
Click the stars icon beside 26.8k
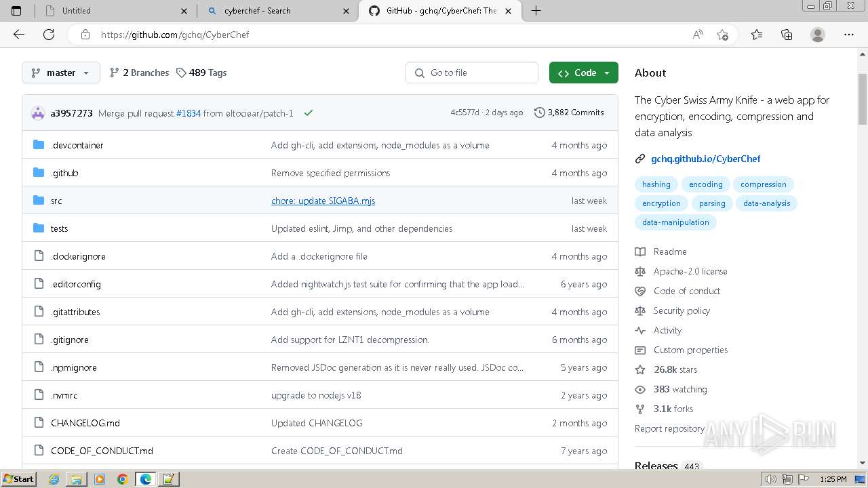tap(640, 369)
